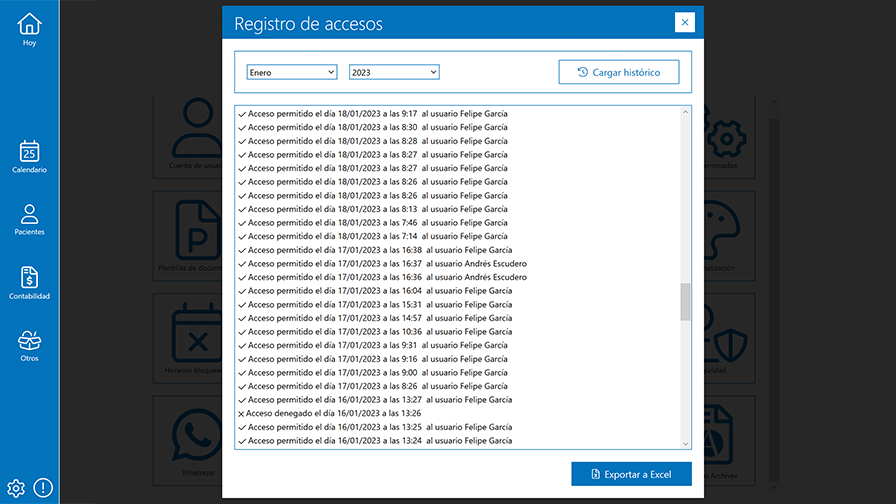This screenshot has height=504, width=896.
Task: Open Cuenta de usuario tile in background
Action: coord(188,137)
